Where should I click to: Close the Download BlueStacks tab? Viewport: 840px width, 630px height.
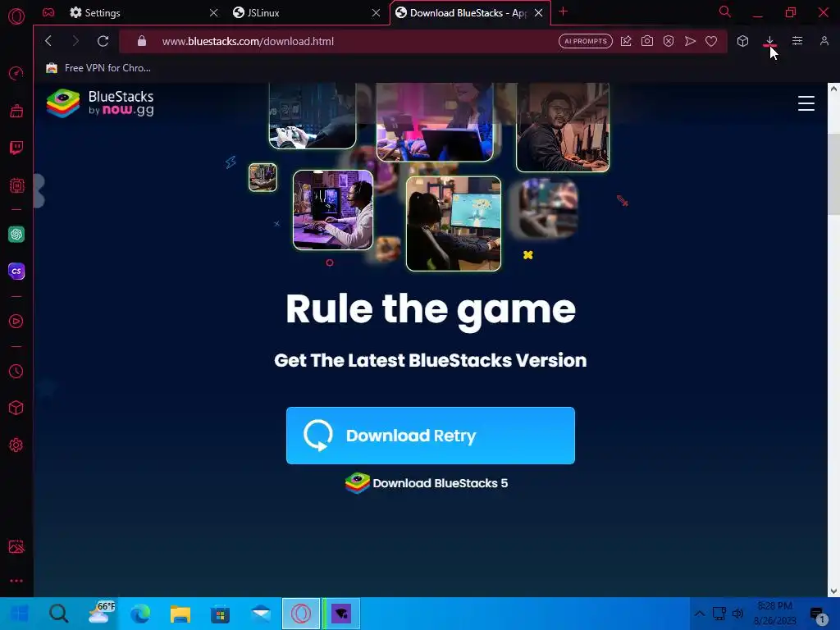pyautogui.click(x=539, y=13)
